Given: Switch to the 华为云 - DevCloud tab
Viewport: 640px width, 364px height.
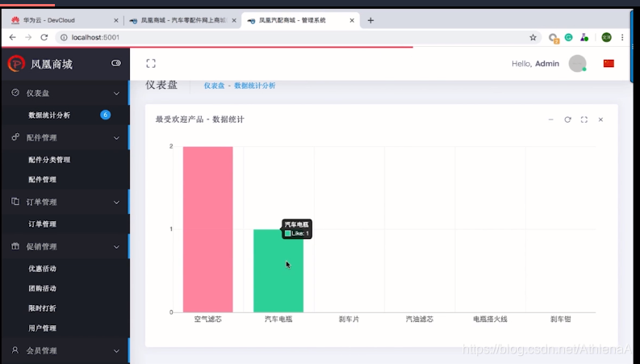Looking at the screenshot, I should pos(61,20).
